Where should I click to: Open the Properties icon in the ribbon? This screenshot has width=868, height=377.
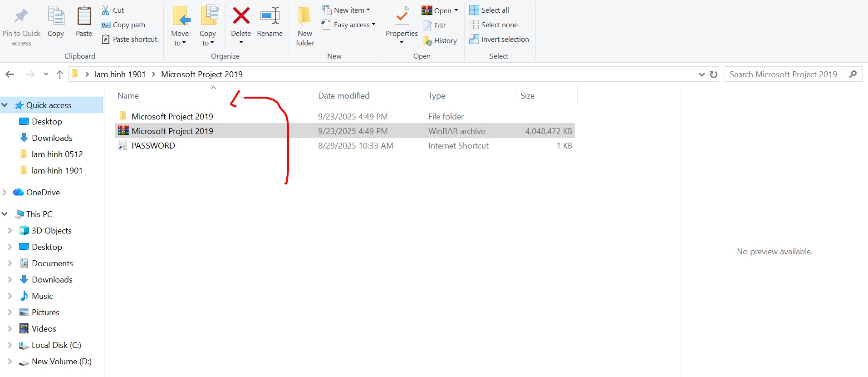coord(402,16)
